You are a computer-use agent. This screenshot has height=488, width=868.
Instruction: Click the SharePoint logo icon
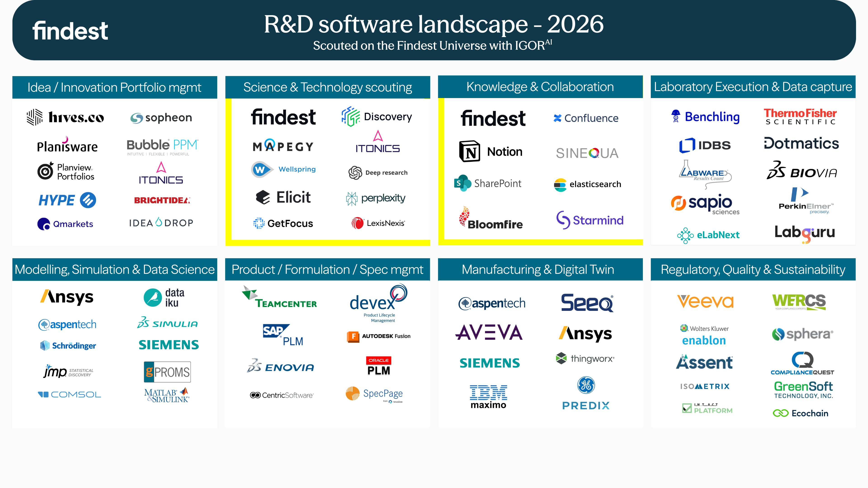(462, 183)
